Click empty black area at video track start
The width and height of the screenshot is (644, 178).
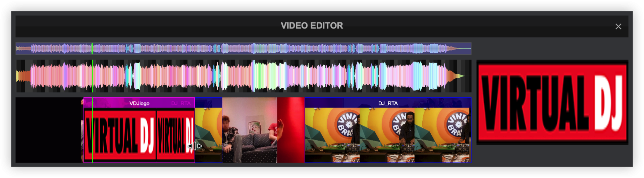(49, 130)
